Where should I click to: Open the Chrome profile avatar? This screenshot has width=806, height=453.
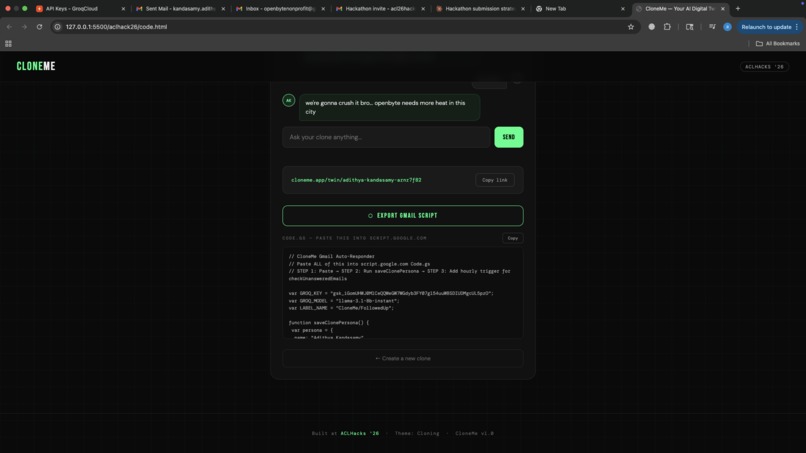coord(727,27)
